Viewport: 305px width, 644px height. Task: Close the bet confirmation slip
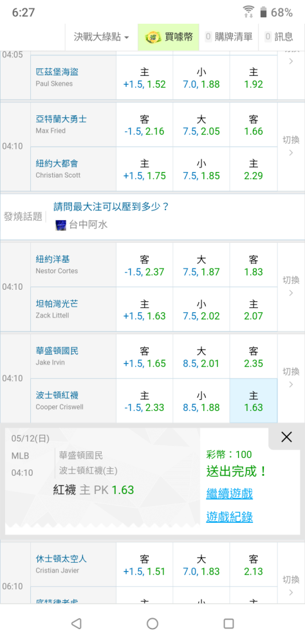tap(286, 437)
